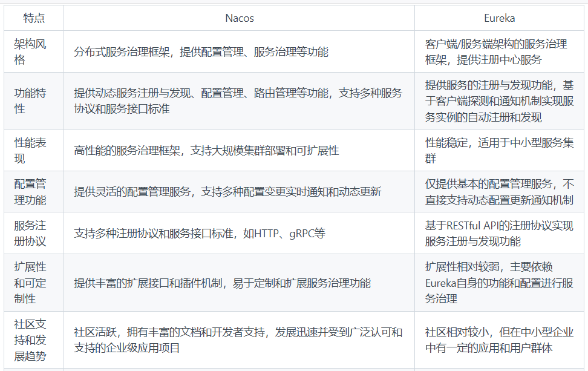Click the 特点 header cell

34,18
